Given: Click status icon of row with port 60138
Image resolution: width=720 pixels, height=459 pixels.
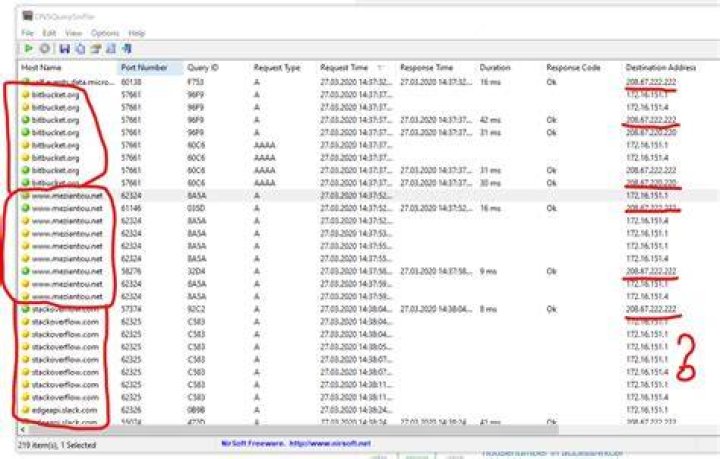Looking at the screenshot, I should [26, 82].
